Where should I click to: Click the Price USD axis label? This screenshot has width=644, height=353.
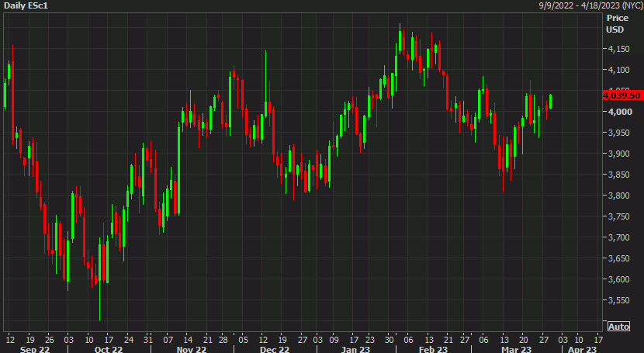pos(618,24)
